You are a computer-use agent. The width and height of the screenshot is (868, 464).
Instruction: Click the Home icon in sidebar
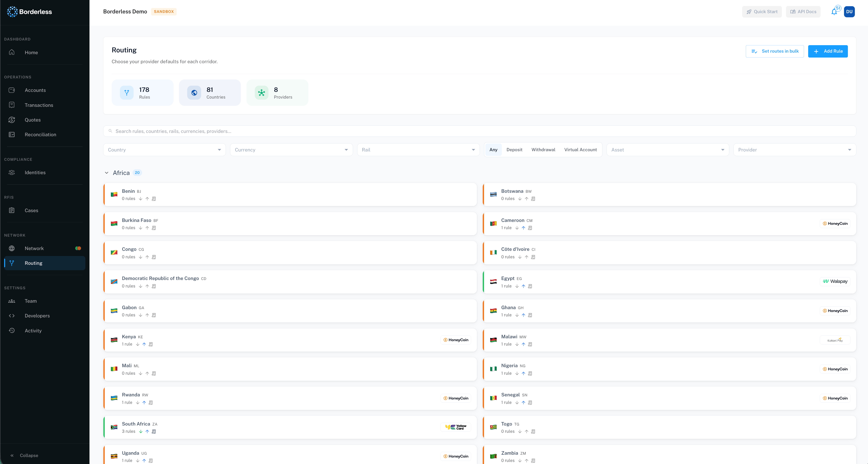(x=12, y=52)
